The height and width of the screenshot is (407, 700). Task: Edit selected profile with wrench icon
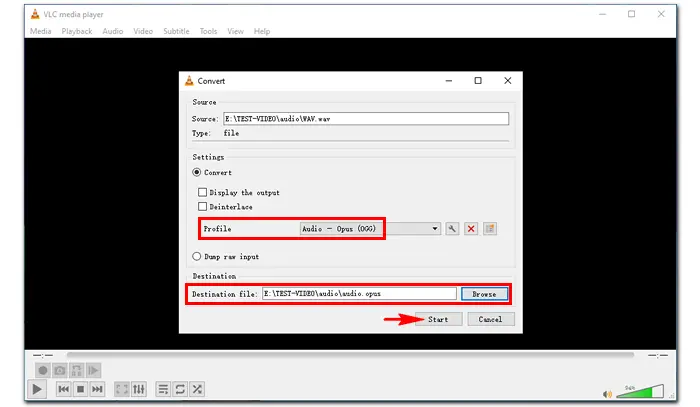(x=452, y=229)
